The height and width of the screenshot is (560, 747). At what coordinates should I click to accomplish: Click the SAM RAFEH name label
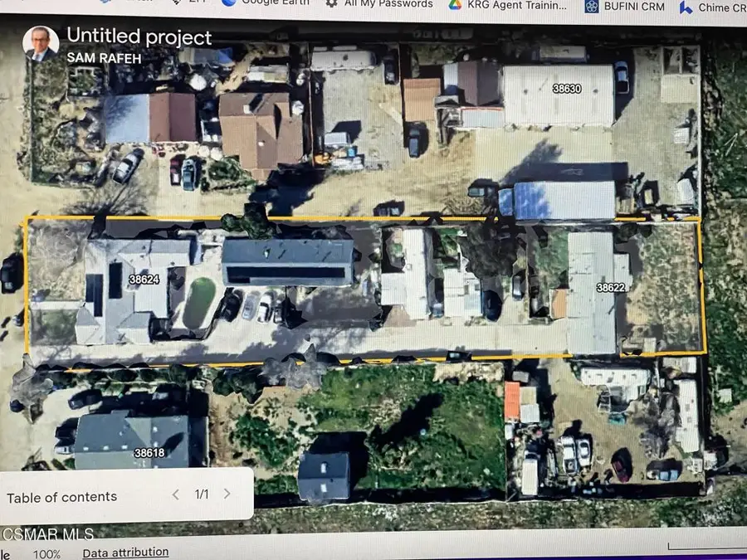coord(104,59)
